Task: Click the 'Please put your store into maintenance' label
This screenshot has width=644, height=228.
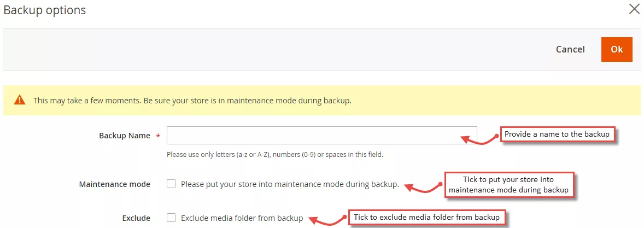Action: (x=290, y=184)
